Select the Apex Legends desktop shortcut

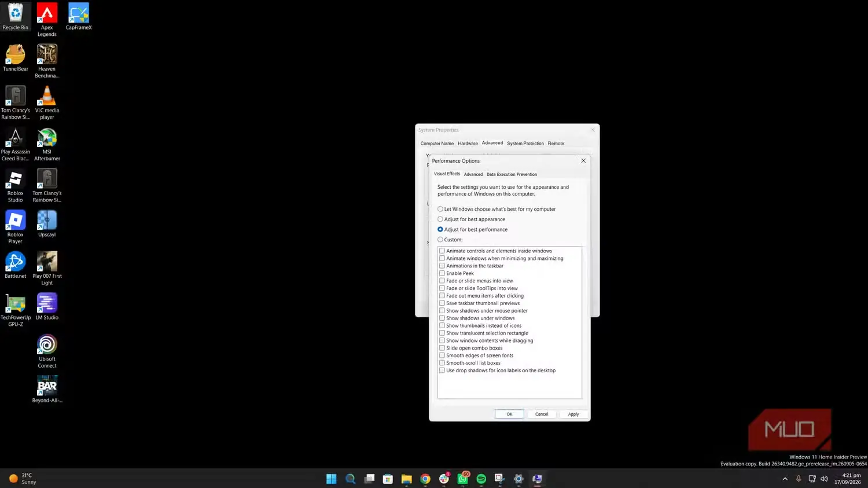[47, 20]
